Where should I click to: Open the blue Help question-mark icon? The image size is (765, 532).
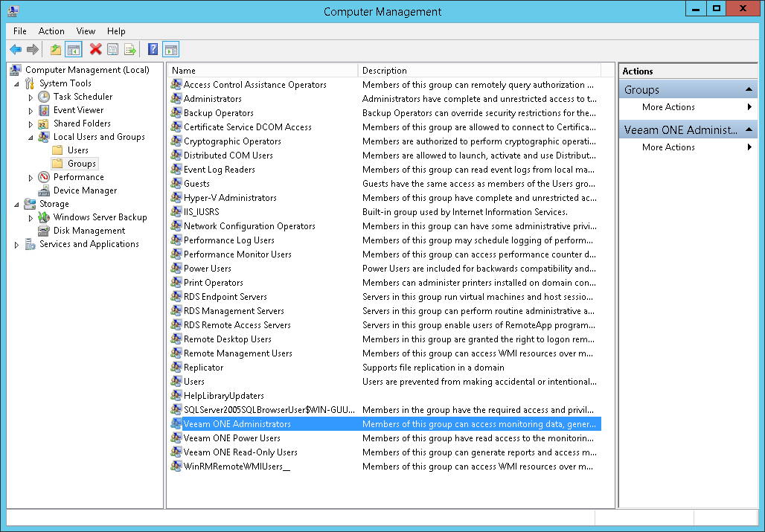pyautogui.click(x=153, y=49)
